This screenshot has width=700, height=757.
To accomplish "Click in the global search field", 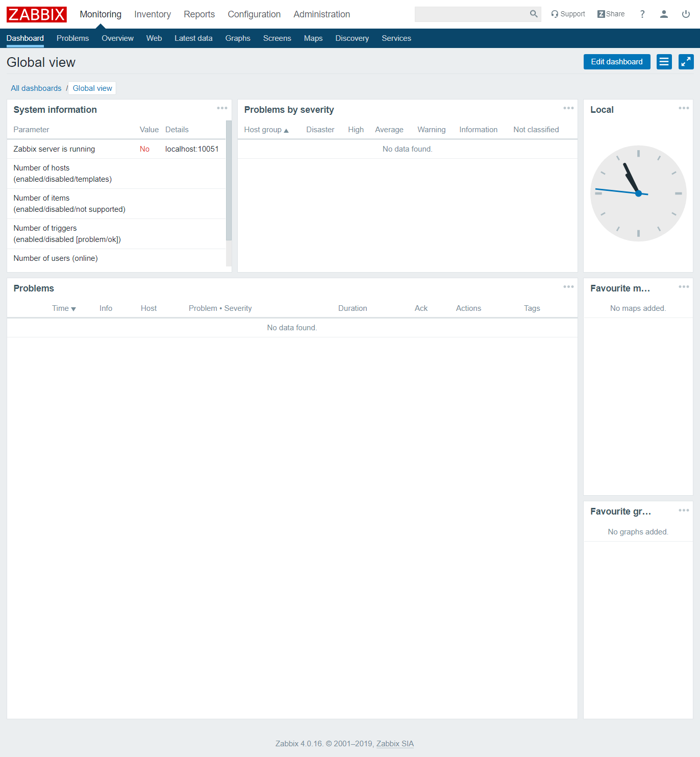I will [x=471, y=14].
